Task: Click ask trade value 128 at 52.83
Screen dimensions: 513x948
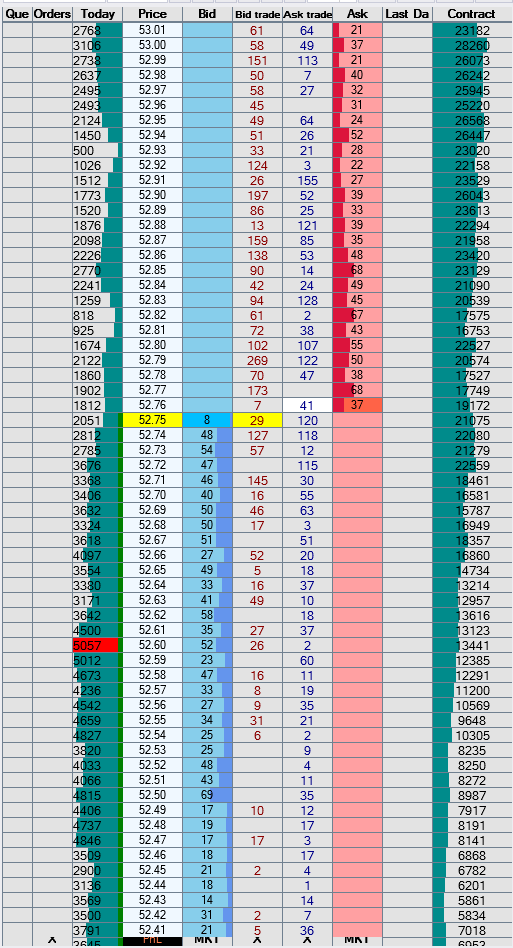Action: [308, 300]
